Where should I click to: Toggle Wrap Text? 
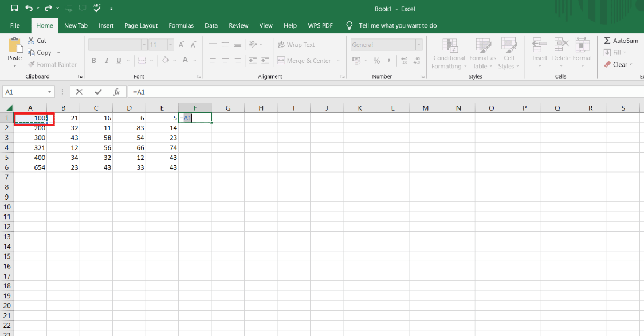pyautogui.click(x=296, y=45)
